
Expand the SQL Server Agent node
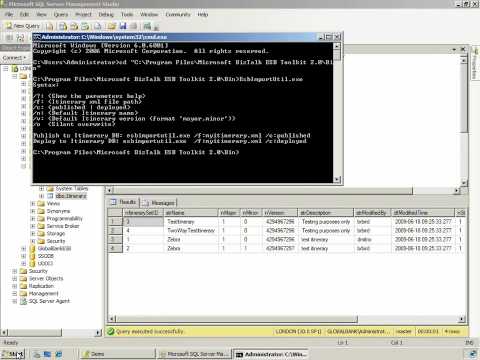click(x=15, y=301)
